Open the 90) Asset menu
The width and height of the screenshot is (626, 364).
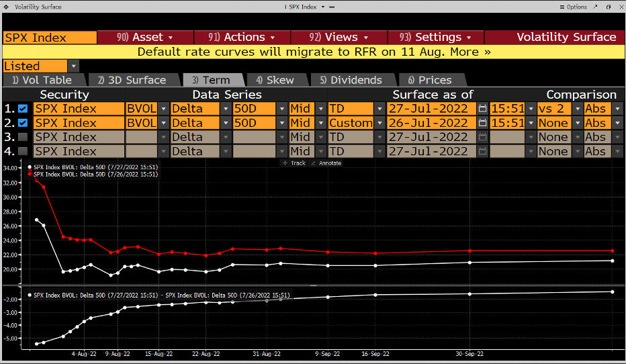[145, 37]
